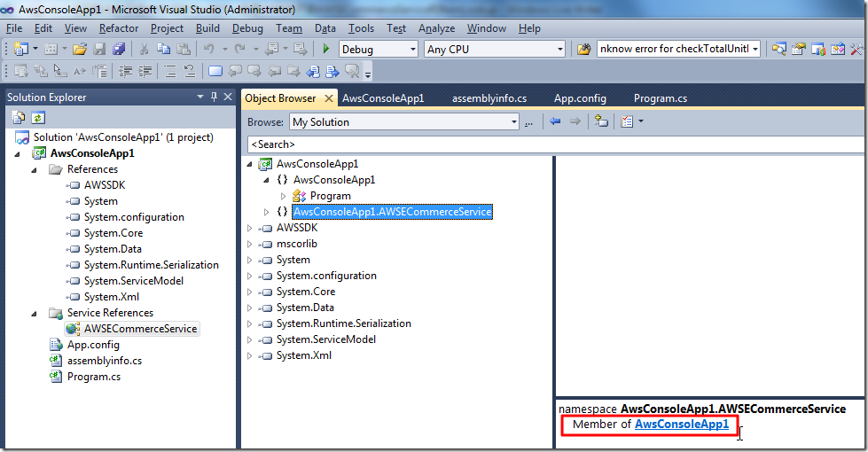Expand System.ServiceModel in Object Browser
The width and height of the screenshot is (868, 452).
tap(250, 339)
